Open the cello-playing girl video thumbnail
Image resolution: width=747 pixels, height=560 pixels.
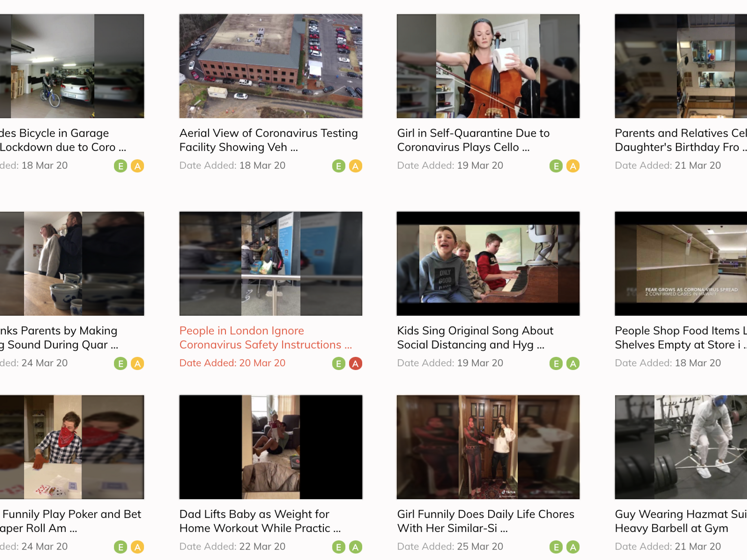(488, 66)
